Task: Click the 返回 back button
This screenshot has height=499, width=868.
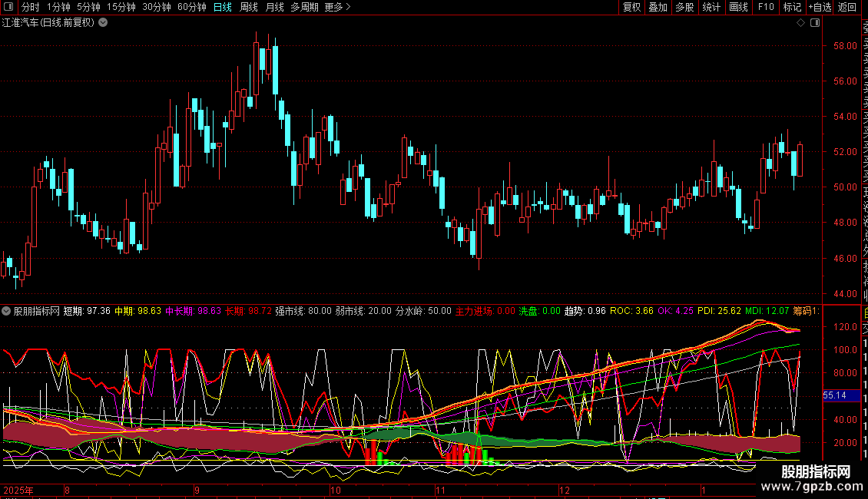Action: (x=847, y=8)
